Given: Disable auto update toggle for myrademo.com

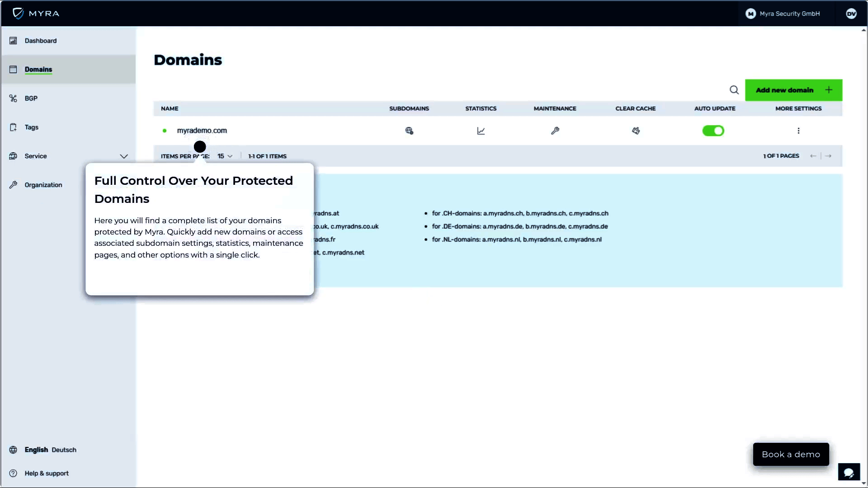Looking at the screenshot, I should tap(713, 131).
